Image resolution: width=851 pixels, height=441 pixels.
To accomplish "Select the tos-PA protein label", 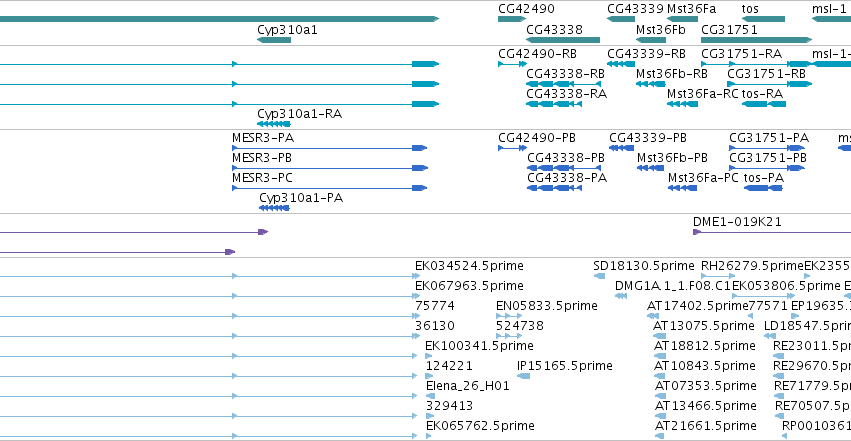I will pyautogui.click(x=764, y=178).
